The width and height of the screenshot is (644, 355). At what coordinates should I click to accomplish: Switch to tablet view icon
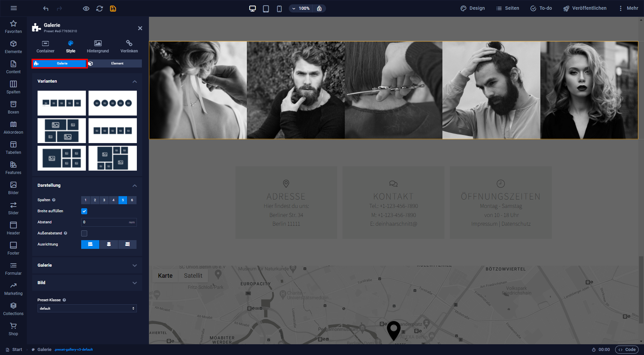coord(266,8)
